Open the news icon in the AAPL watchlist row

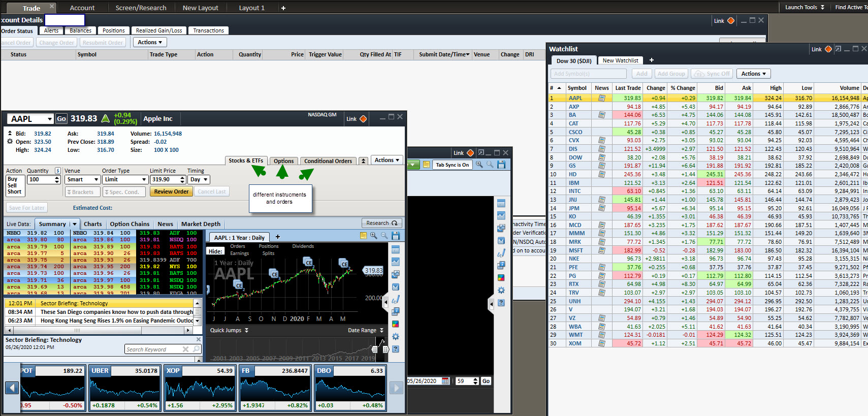(x=602, y=98)
